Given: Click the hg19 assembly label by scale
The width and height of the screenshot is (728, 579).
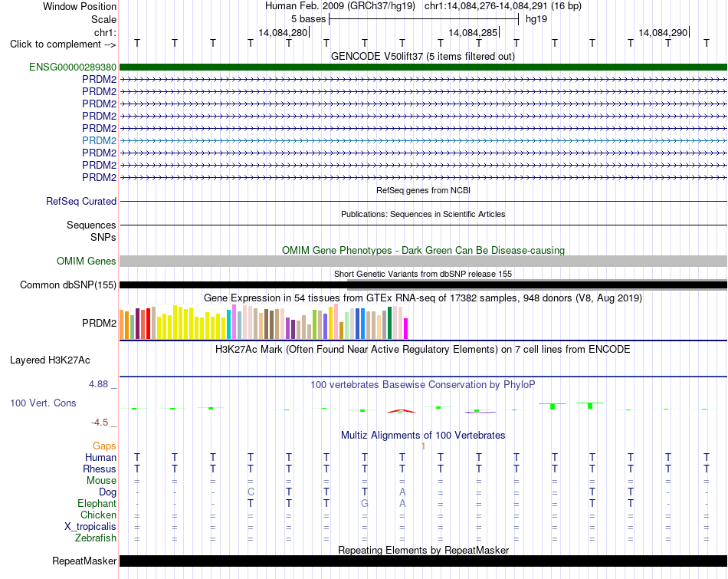Looking at the screenshot, I should (x=536, y=19).
